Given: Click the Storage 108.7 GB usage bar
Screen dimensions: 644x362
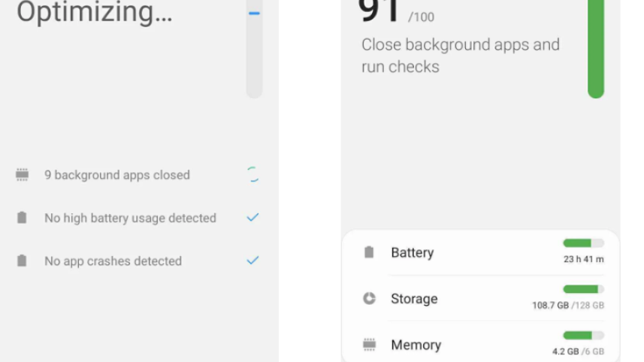Looking at the screenshot, I should click(583, 289).
